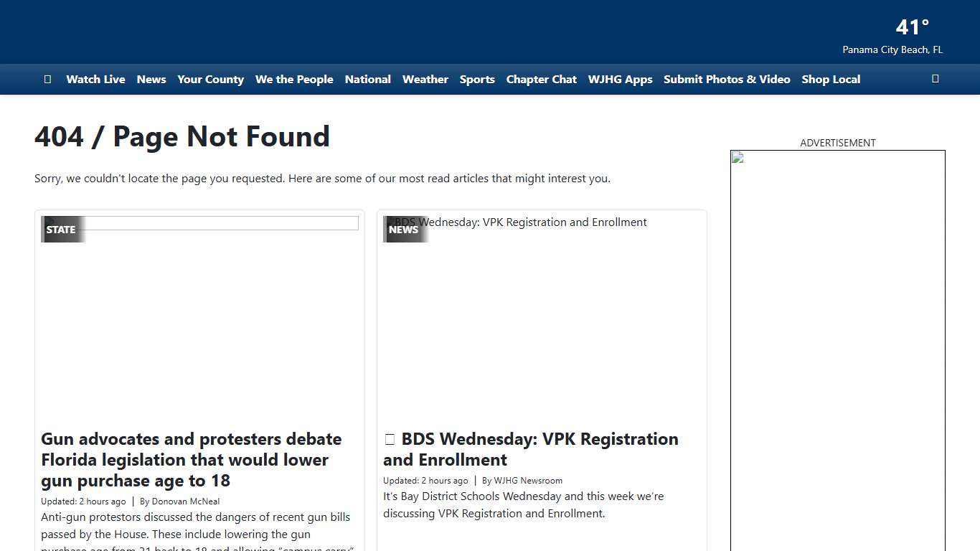Screen dimensions: 980x551
Task: Open the search icon on the navbar
Action: tap(935, 79)
